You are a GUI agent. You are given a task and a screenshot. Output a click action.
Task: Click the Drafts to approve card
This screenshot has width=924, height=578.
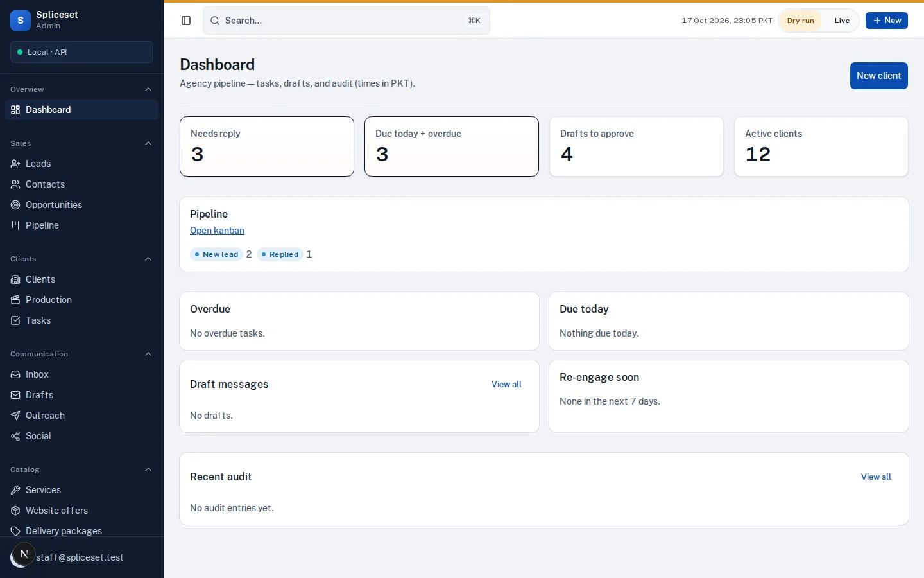pyautogui.click(x=637, y=146)
